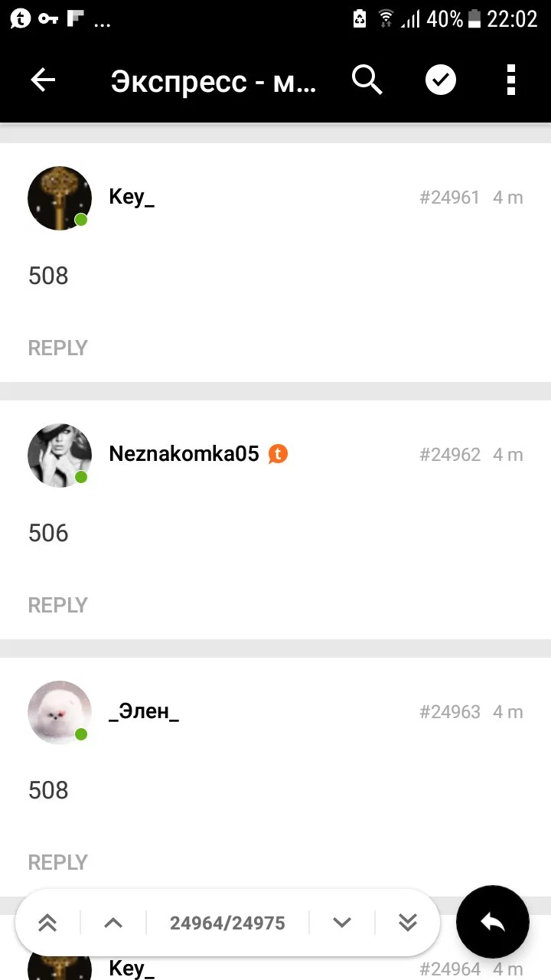This screenshot has height=980, width=551.
Task: Tap REPLY under Key_'s 508 post
Action: pyautogui.click(x=58, y=348)
